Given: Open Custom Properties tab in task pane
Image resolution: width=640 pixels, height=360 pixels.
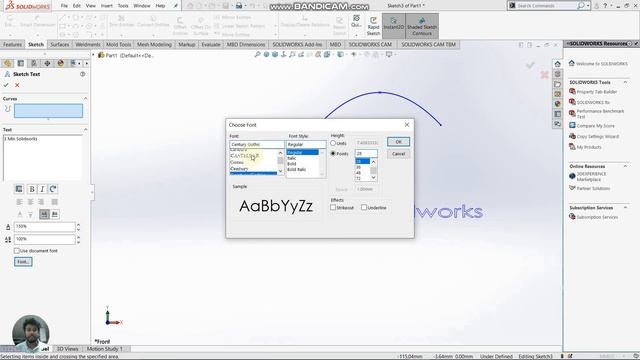Looking at the screenshot, I should 558,114.
